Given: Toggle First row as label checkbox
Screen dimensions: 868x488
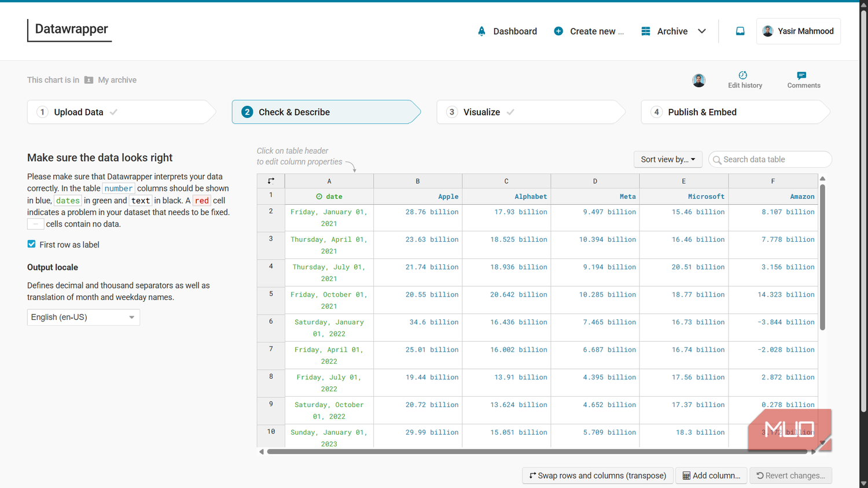Looking at the screenshot, I should [32, 244].
